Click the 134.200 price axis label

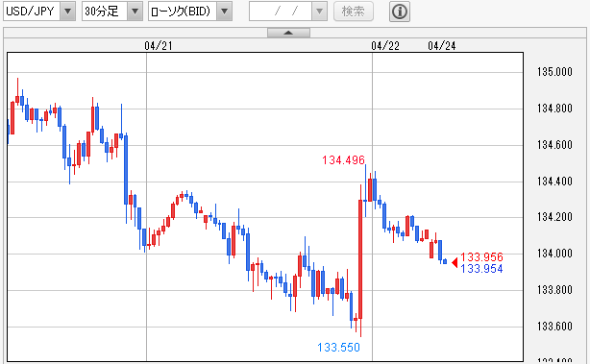(554, 217)
